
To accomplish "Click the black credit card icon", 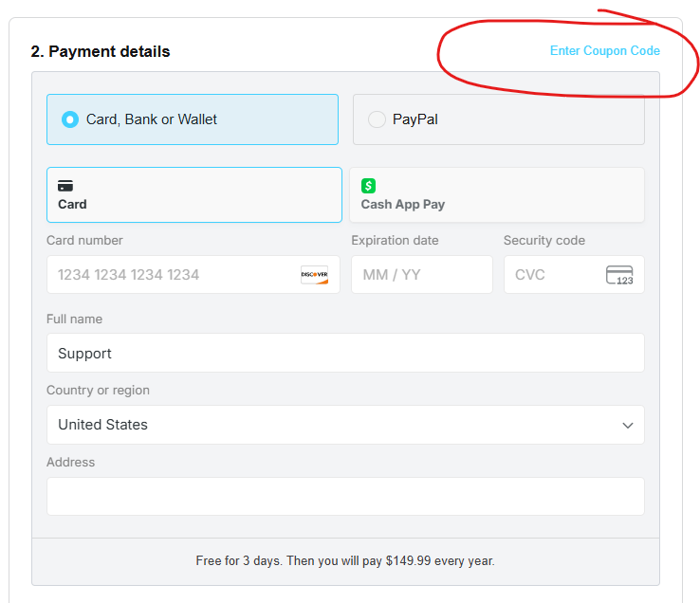I will [65, 186].
